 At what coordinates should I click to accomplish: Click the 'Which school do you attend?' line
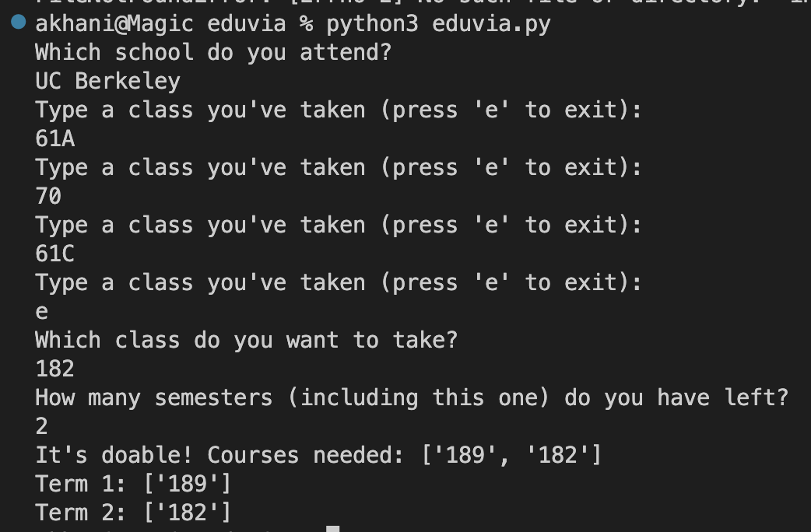(213, 53)
